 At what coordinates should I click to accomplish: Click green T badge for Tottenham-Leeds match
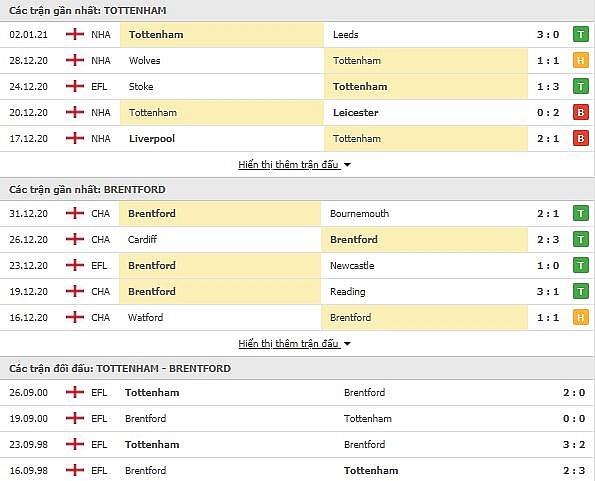click(581, 35)
